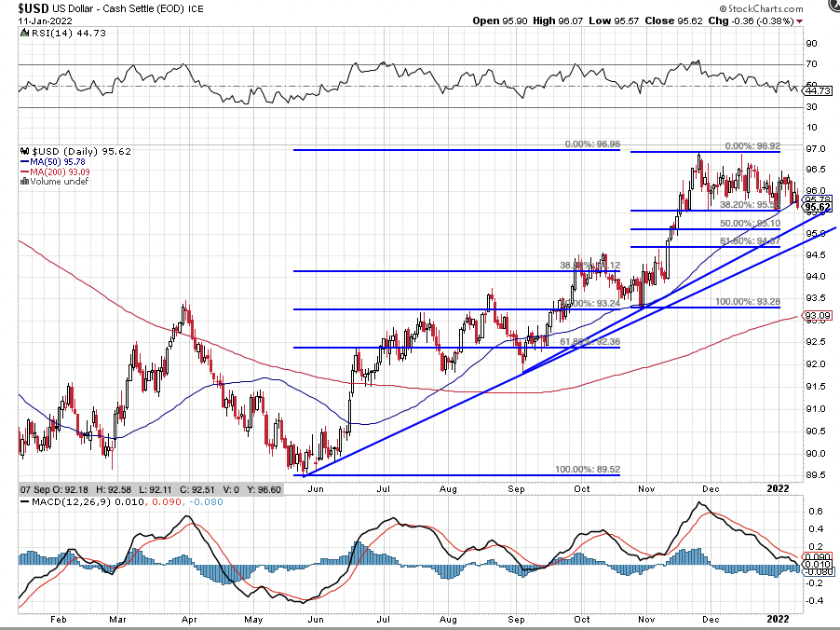840x630 pixels.
Task: Click the black MACD legend line swatch
Action: (24, 501)
